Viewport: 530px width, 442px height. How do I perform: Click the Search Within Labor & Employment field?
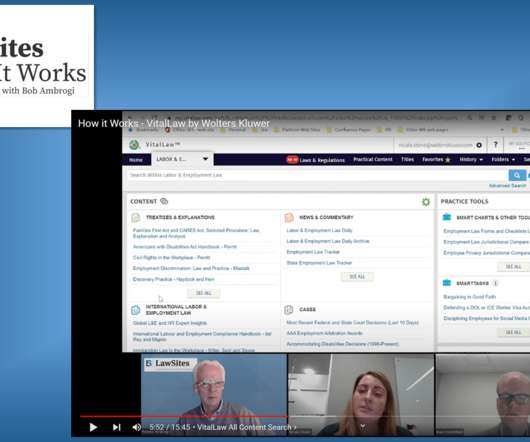(x=317, y=175)
